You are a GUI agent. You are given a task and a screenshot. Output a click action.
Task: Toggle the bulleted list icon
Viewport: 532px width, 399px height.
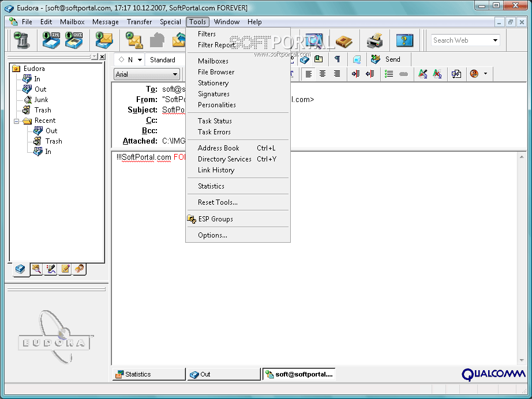click(x=389, y=74)
